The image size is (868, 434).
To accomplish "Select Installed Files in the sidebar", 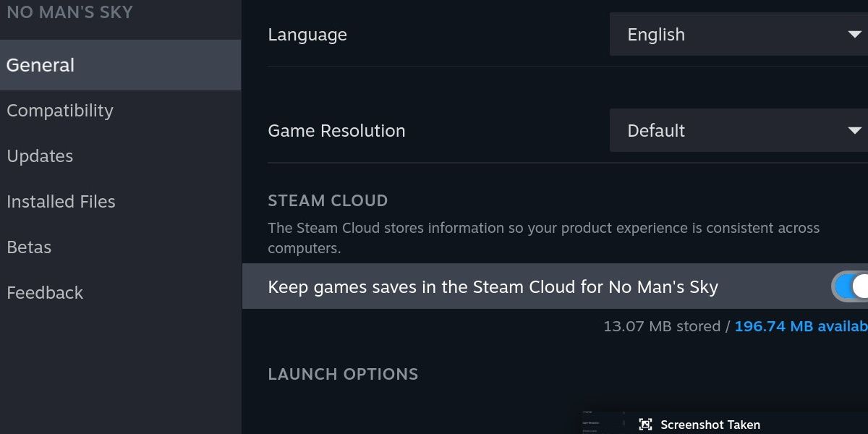I will click(x=61, y=201).
